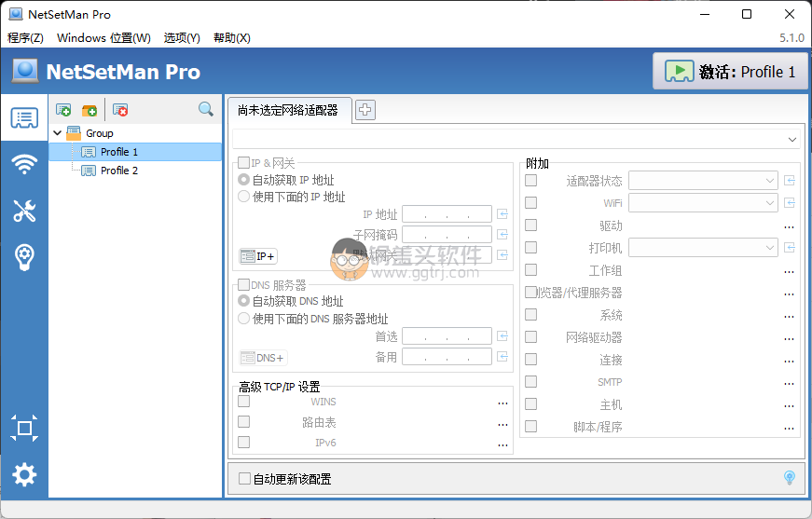Open the Tips light bulb sidebar icon
The width and height of the screenshot is (812, 519).
point(24,256)
